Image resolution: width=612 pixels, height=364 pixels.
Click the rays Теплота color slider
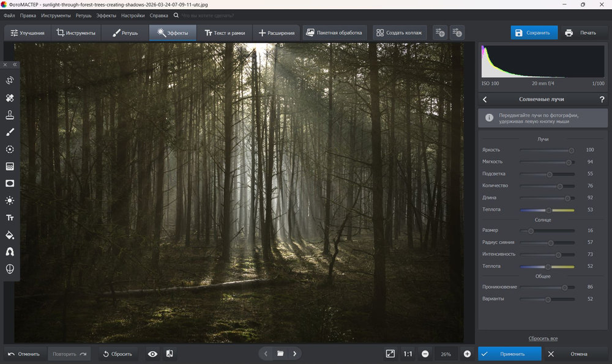pos(547,210)
